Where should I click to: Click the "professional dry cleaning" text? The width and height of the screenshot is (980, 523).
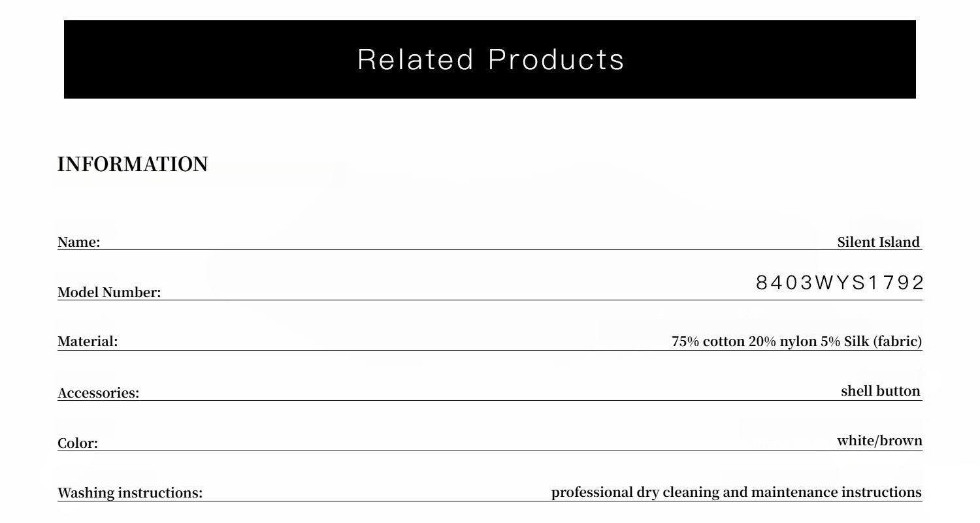click(635, 492)
